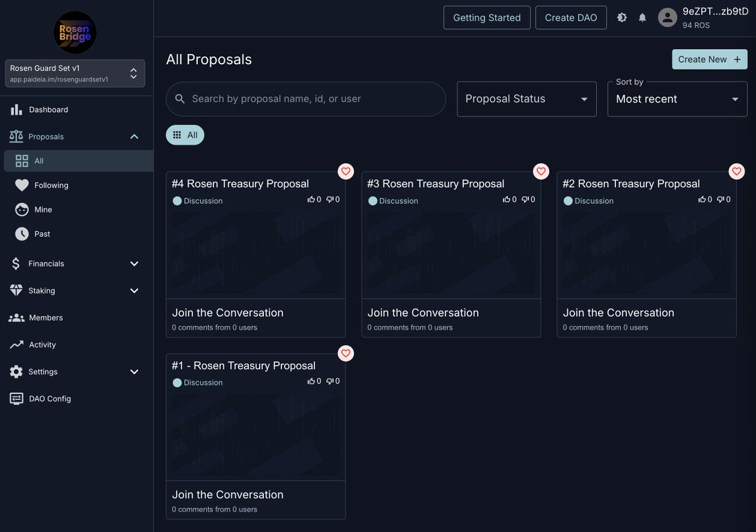Click the Create DAO button

point(571,18)
